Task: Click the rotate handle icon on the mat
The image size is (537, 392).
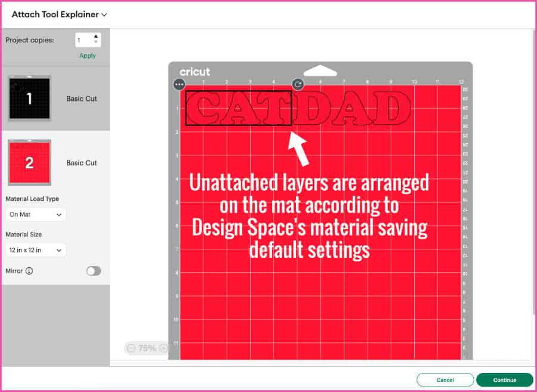Action: 298,84
